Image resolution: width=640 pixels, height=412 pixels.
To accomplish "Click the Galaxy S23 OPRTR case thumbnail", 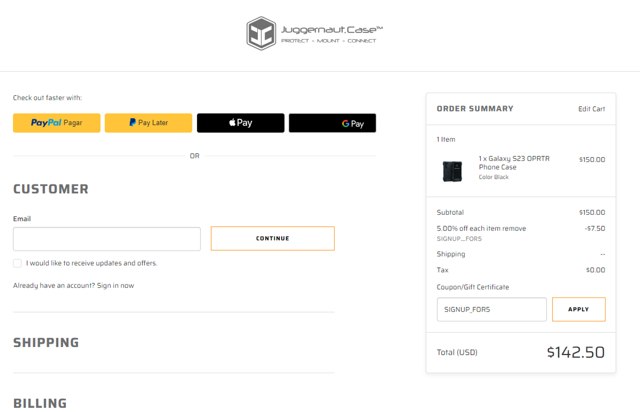I will pos(452,171).
